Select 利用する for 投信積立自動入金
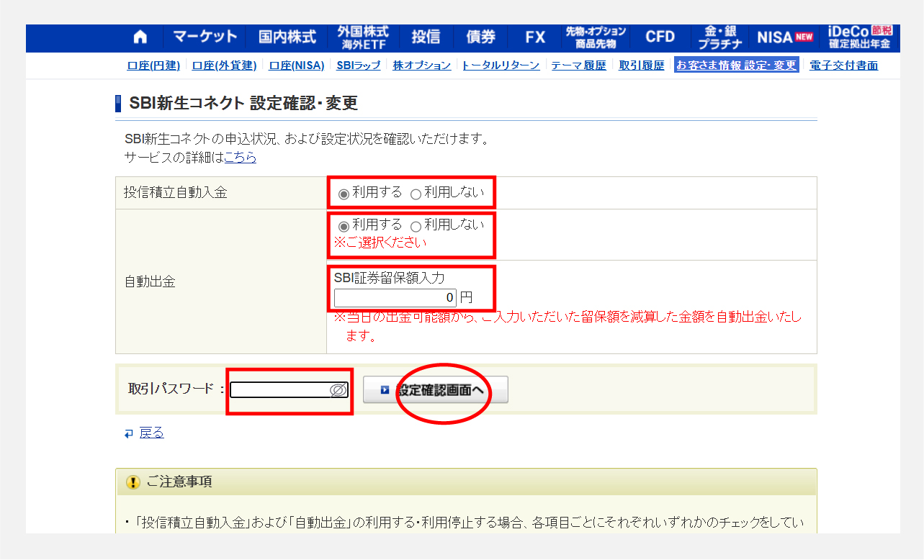This screenshot has height=560, width=924. click(x=344, y=194)
